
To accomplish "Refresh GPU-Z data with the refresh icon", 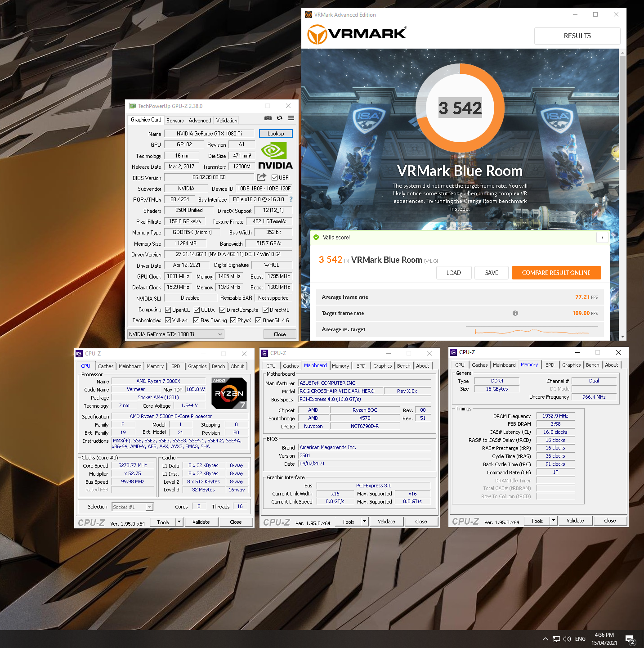I will coord(279,118).
